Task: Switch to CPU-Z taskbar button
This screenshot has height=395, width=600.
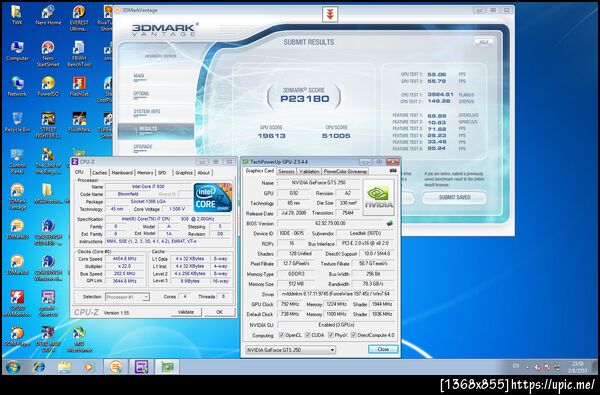Action: [142, 367]
